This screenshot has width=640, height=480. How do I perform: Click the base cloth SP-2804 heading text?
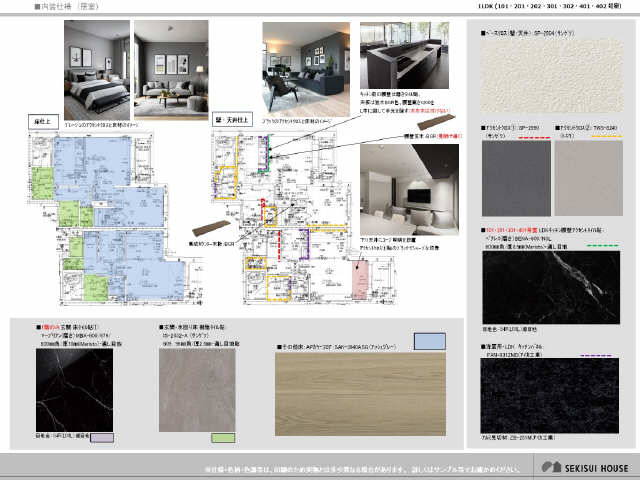tap(527, 33)
